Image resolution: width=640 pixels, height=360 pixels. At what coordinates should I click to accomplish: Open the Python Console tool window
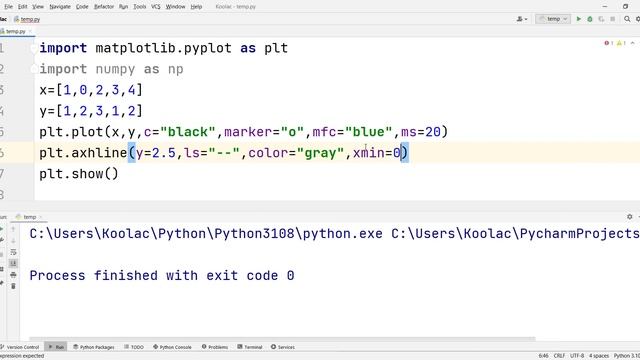coord(172,347)
